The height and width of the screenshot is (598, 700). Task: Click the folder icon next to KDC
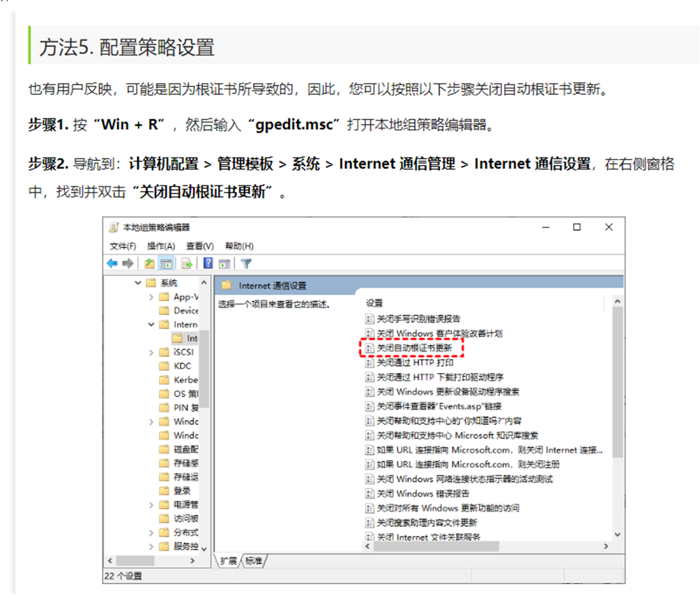tap(165, 366)
